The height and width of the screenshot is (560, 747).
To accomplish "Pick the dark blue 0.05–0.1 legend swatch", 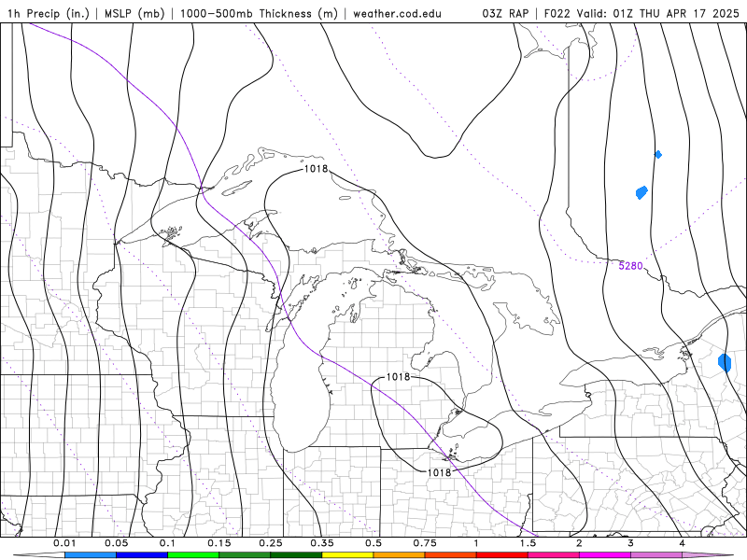I will [x=142, y=554].
